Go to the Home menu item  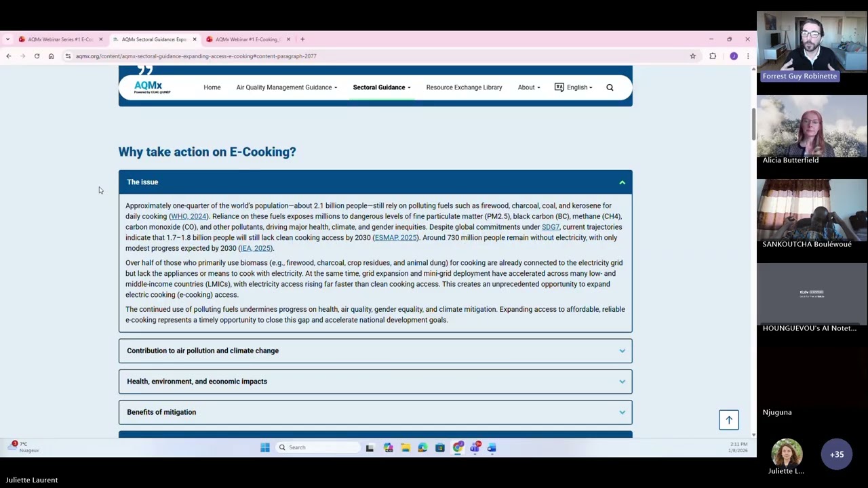pos(212,87)
